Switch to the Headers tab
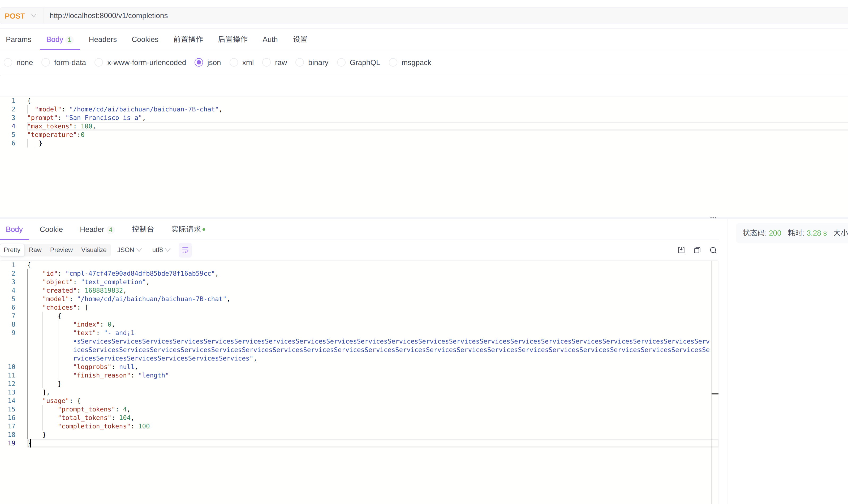The height and width of the screenshot is (504, 848). point(103,40)
